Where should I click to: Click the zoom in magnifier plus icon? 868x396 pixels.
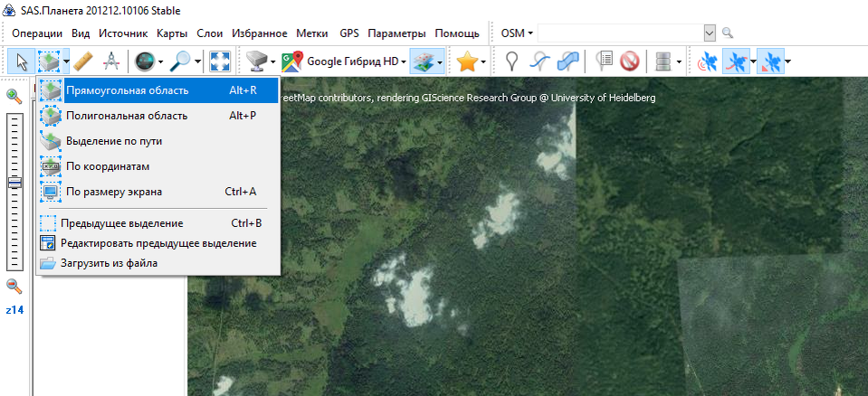(14, 96)
